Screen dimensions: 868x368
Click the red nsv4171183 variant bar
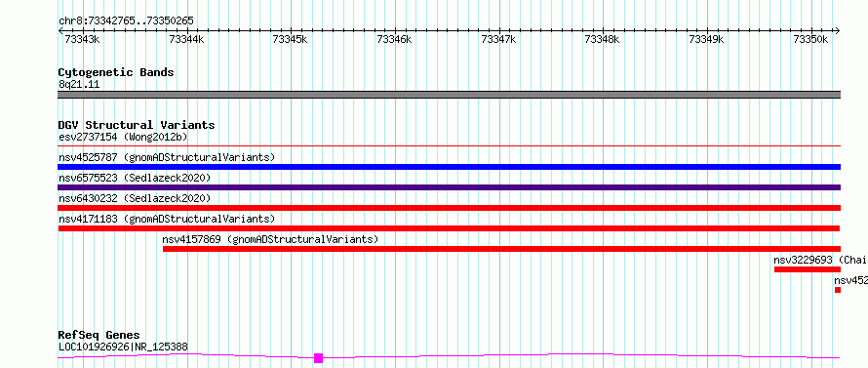tap(449, 228)
